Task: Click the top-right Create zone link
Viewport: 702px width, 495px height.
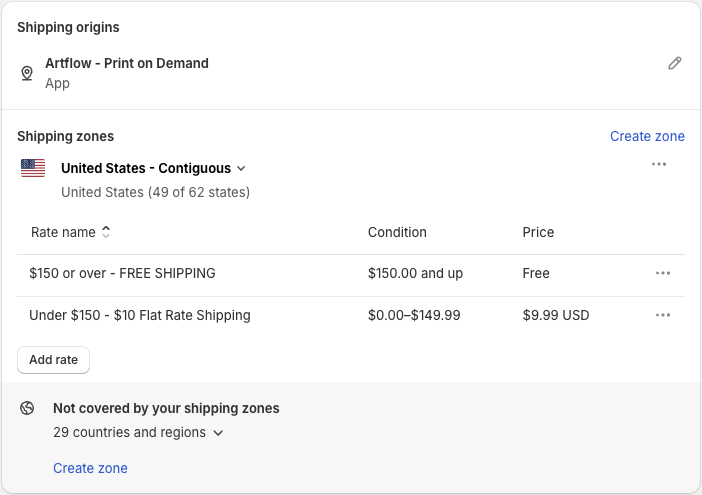Action: pos(647,136)
